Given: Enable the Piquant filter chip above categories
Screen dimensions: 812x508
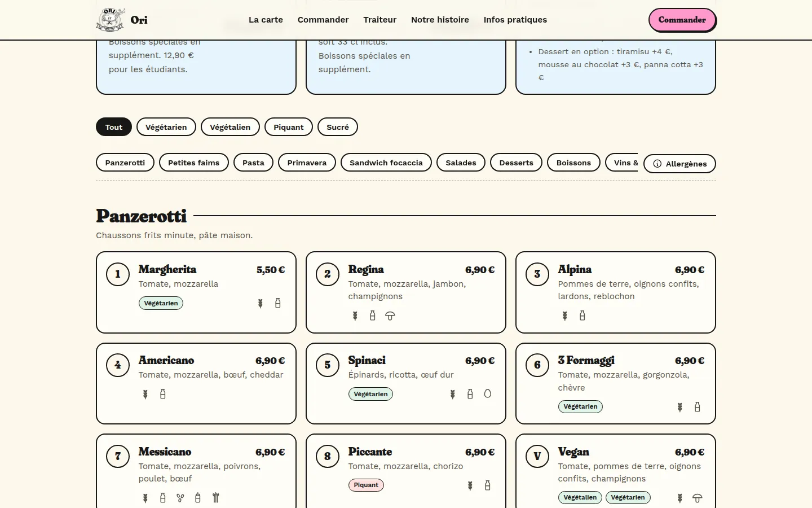Looking at the screenshot, I should (289, 127).
